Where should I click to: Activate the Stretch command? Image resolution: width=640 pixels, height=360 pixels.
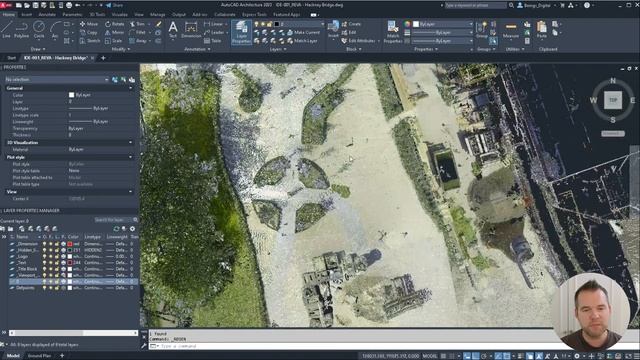tap(89, 41)
